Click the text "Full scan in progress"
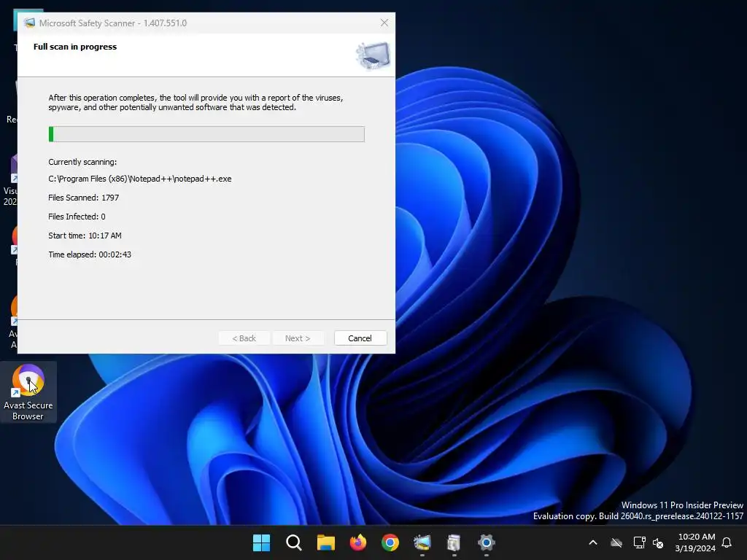Screen dimensions: 747x560 pyautogui.click(x=75, y=47)
